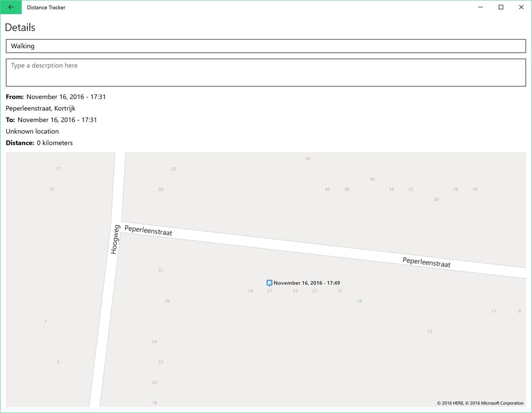
Task: Click the Peperleenstraat, Kortrijk location text
Action: click(40, 108)
